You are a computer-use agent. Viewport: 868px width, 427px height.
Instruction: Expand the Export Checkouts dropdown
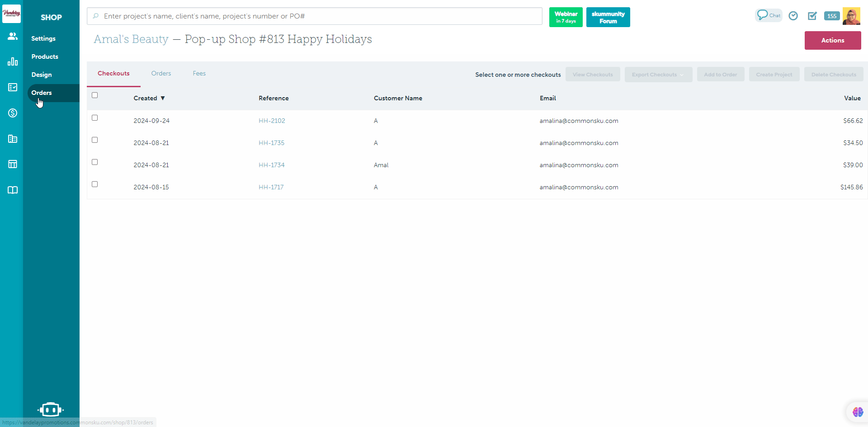[x=658, y=75]
